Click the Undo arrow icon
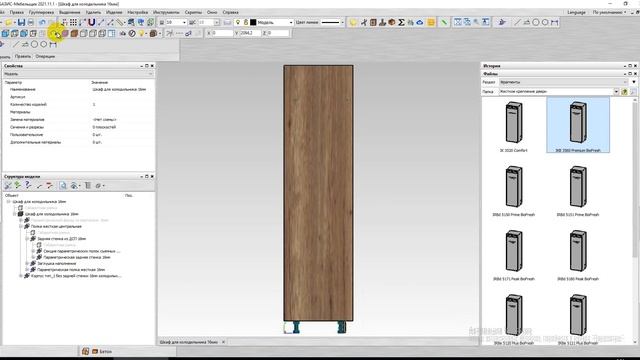The image size is (640, 360). point(42,22)
